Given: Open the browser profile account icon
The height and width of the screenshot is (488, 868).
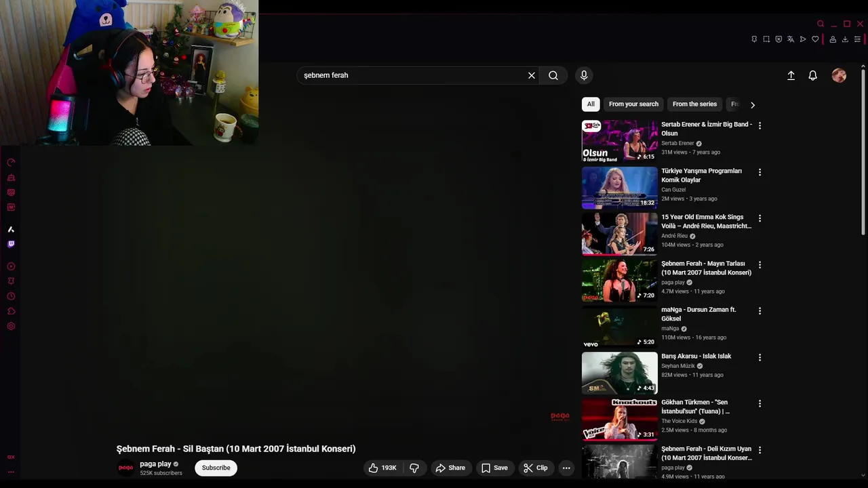Looking at the screenshot, I should (833, 39).
